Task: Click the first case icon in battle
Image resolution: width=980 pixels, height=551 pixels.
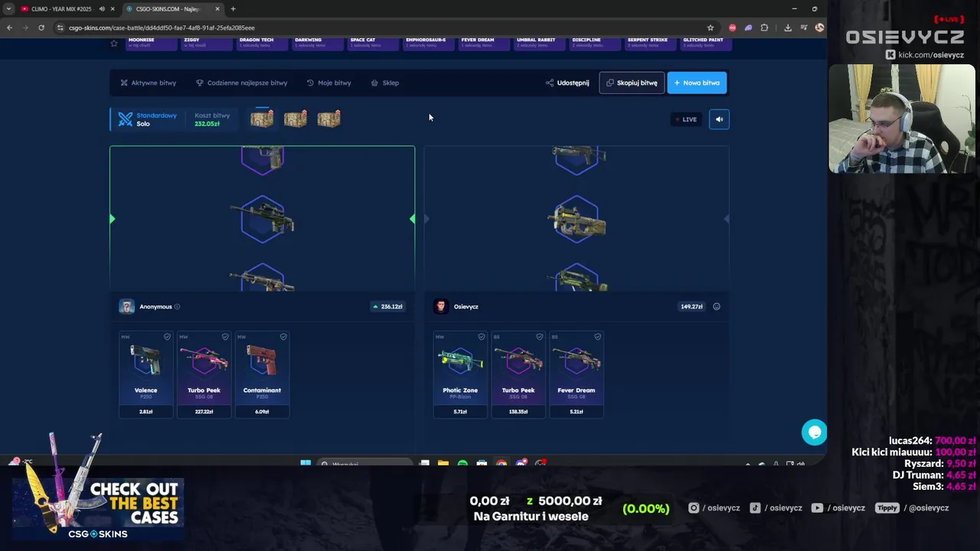Action: tap(262, 119)
